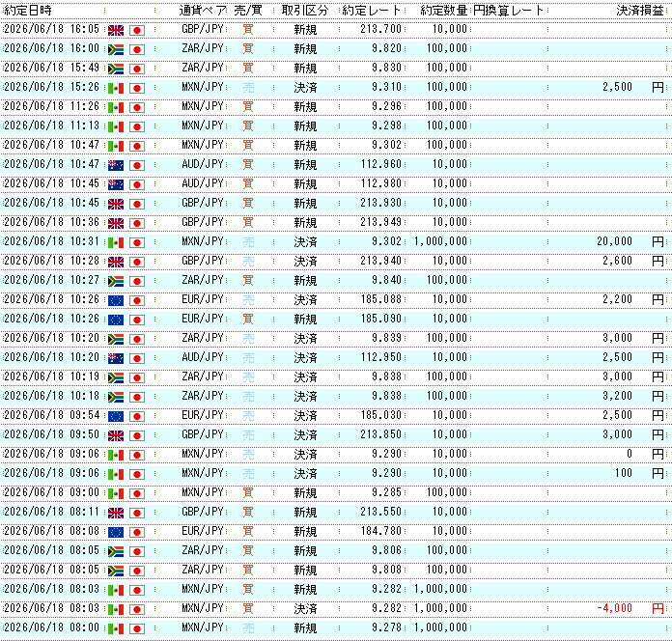
Task: Select the profit value 20,000
Action: click(x=615, y=241)
